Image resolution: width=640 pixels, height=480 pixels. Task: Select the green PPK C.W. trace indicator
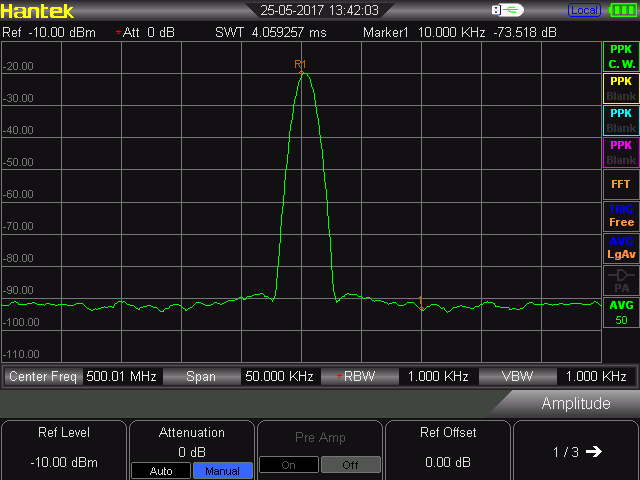[x=621, y=56]
